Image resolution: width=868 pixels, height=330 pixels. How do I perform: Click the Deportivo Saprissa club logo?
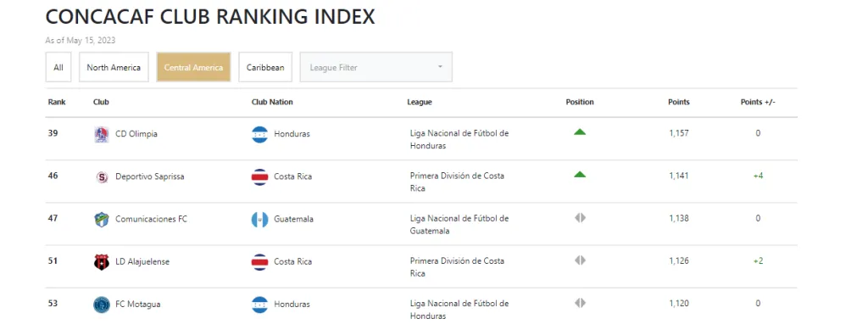[102, 177]
